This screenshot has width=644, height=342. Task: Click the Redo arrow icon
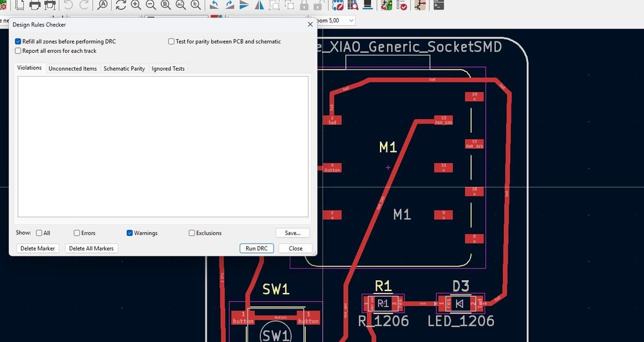pyautogui.click(x=84, y=5)
